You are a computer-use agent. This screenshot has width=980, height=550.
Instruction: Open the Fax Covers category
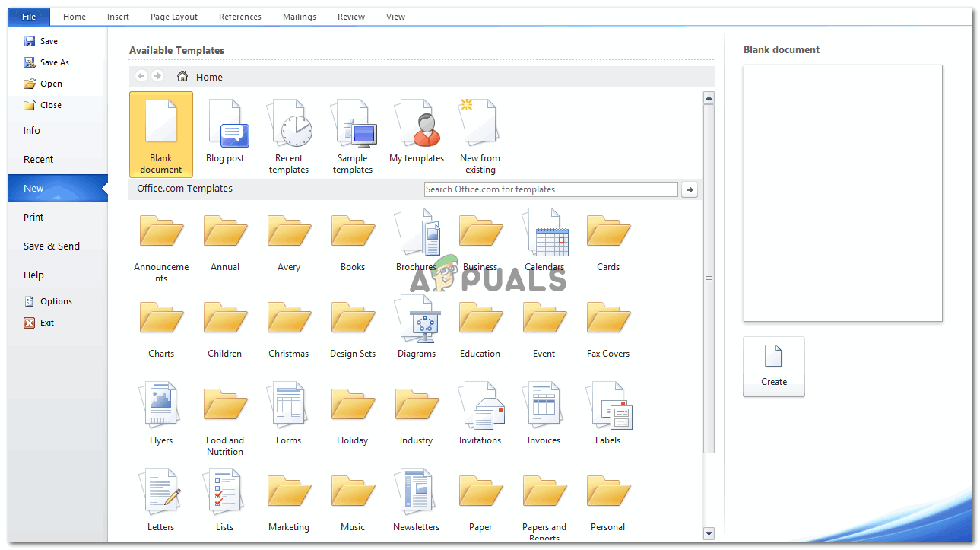pyautogui.click(x=607, y=327)
